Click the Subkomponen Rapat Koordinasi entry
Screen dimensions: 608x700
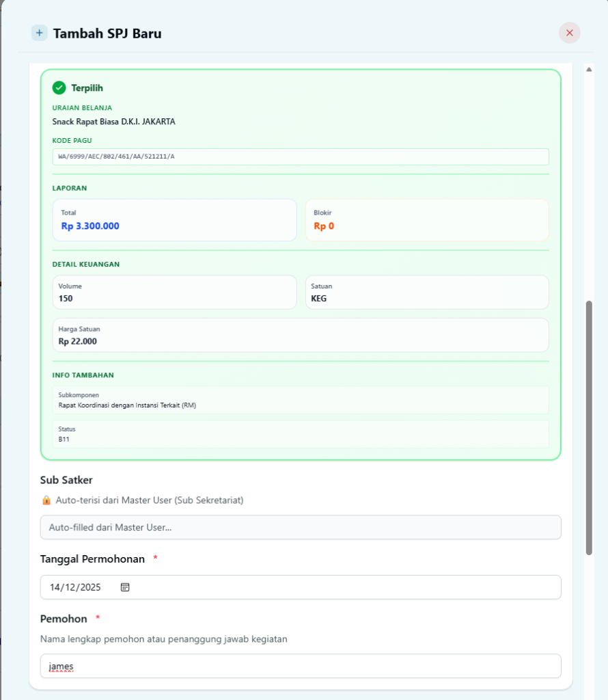[301, 400]
